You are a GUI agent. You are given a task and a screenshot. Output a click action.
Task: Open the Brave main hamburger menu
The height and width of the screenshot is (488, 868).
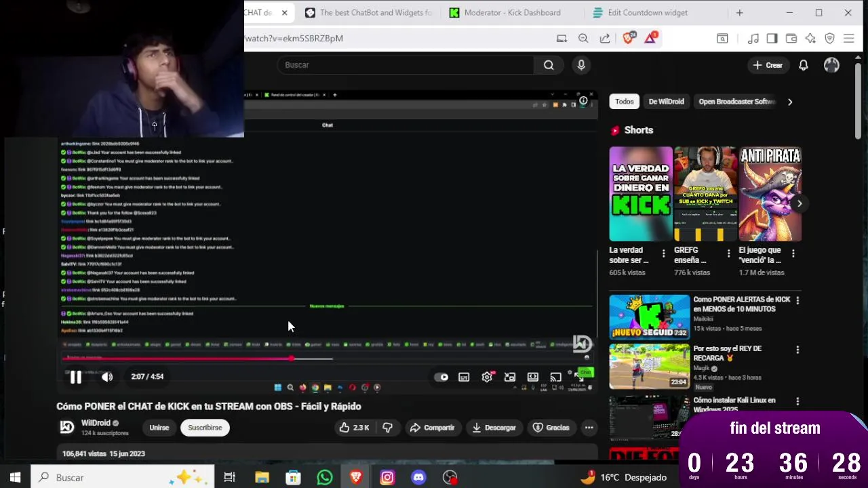[x=849, y=39]
